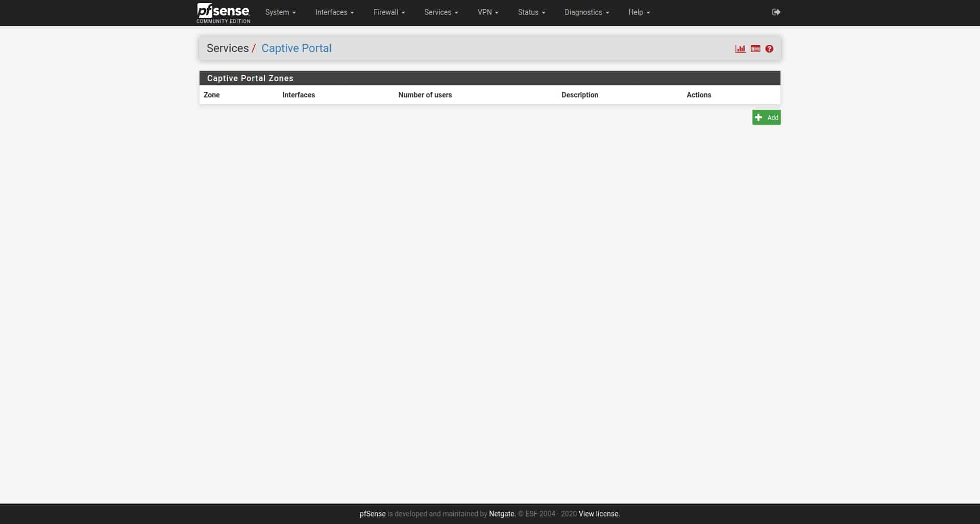Click the Interfaces column header
Viewport: 980px width, 524px height.
(x=299, y=95)
